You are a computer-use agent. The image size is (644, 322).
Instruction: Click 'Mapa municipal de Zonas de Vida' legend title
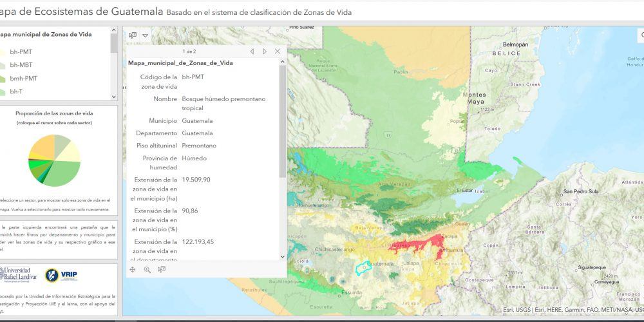[46, 35]
